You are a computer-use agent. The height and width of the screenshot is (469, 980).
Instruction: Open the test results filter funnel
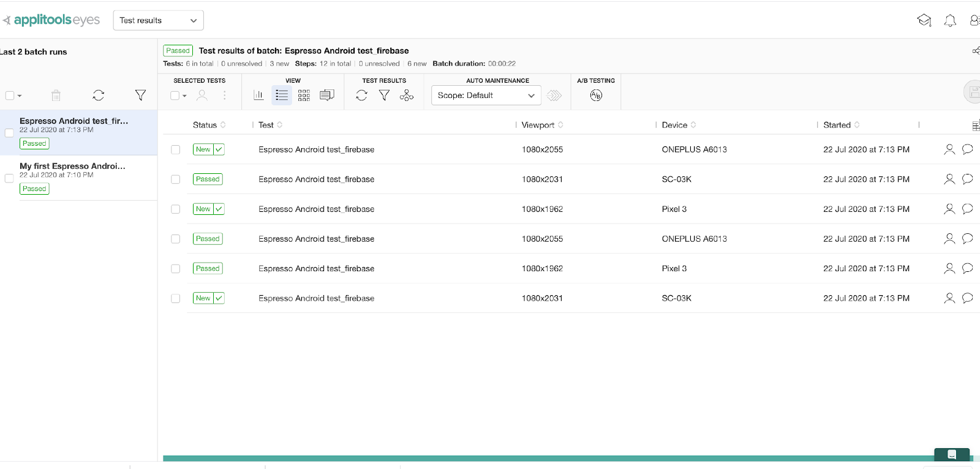pyautogui.click(x=384, y=95)
